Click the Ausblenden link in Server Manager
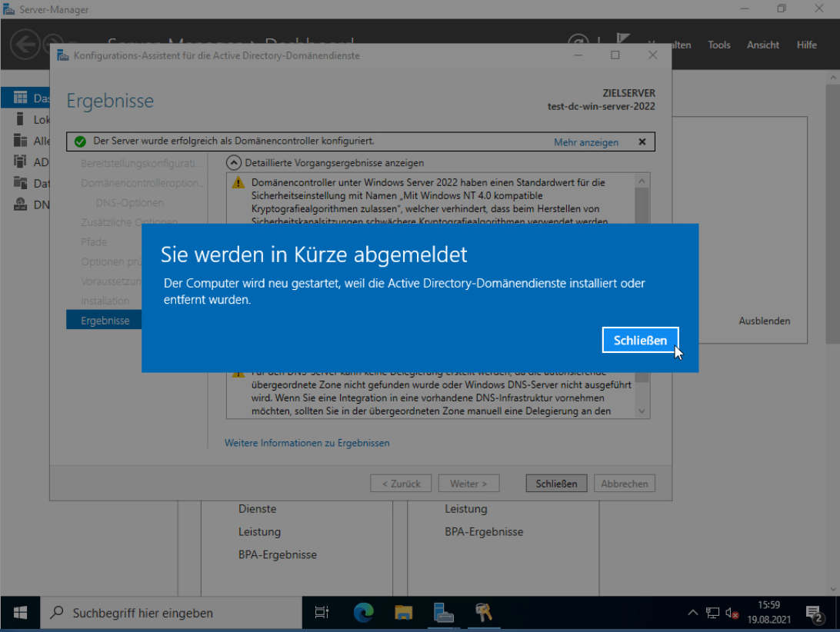Screen dimensions: 840x632 tap(765, 321)
